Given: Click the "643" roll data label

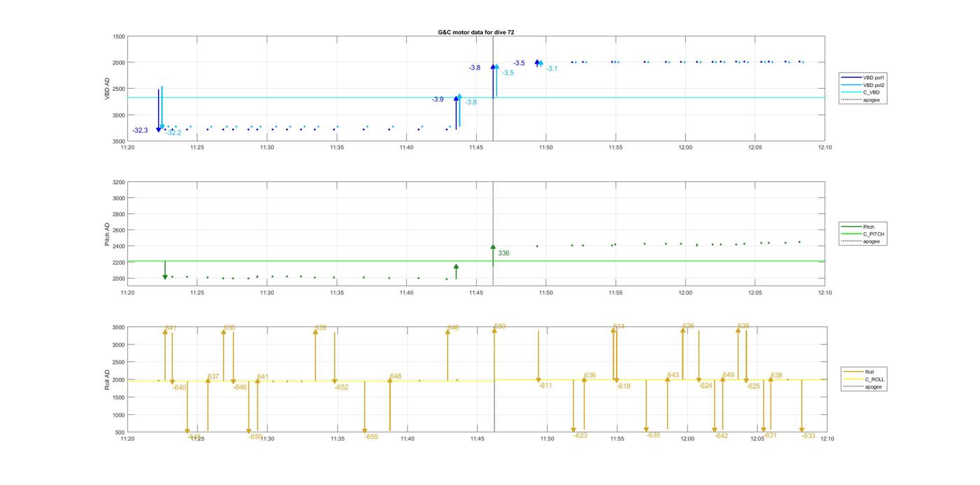Looking at the screenshot, I should coord(673,376).
